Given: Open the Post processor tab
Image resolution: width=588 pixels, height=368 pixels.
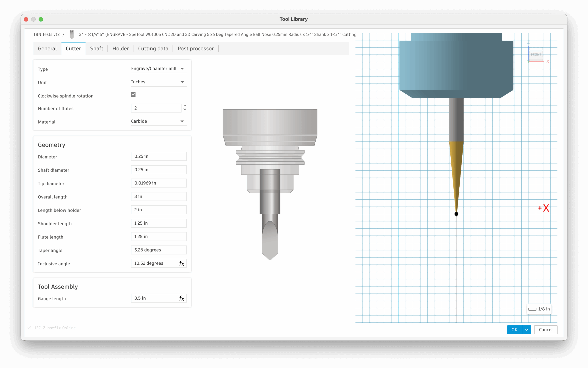Looking at the screenshot, I should [x=196, y=49].
